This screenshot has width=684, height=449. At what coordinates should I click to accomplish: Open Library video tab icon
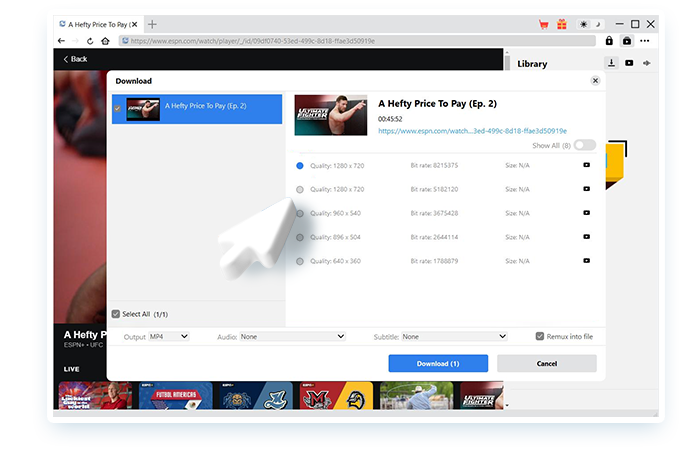pyautogui.click(x=629, y=63)
